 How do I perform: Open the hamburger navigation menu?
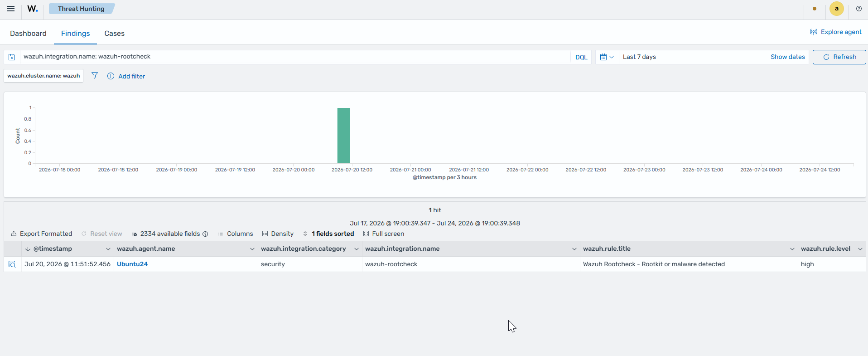[11, 9]
